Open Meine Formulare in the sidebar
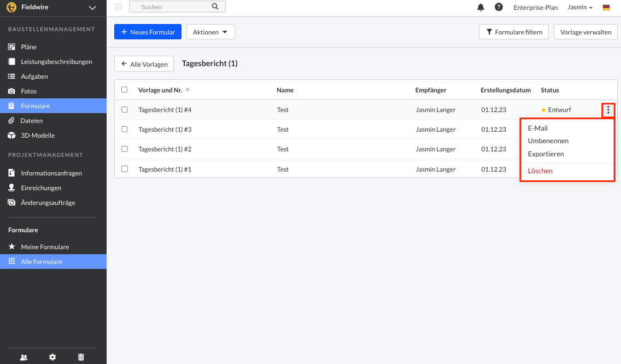This screenshot has width=621, height=364. (x=45, y=247)
